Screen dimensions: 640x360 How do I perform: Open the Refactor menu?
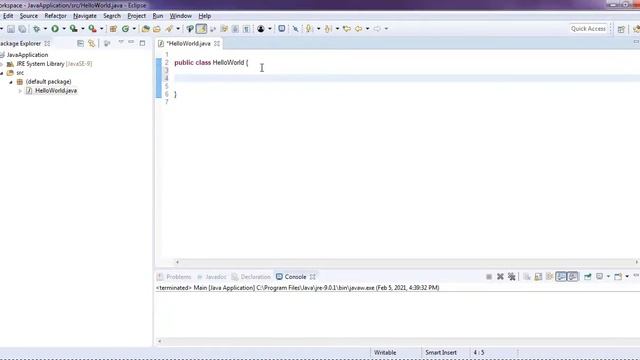coord(55,16)
